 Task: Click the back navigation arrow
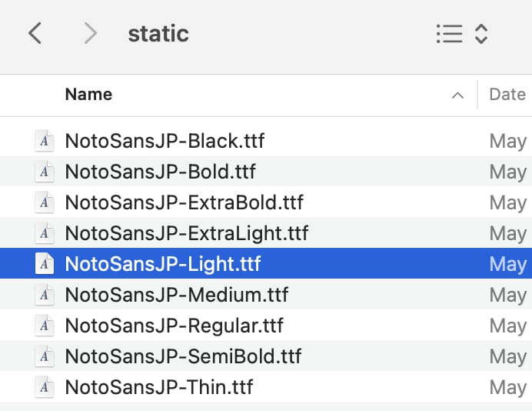(x=35, y=33)
